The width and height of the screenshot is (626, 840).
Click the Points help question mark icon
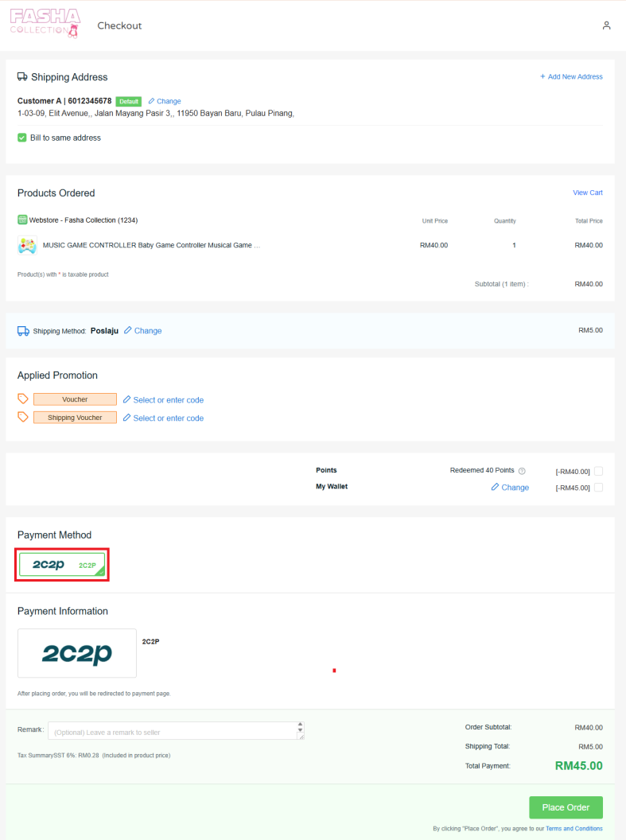(x=522, y=471)
